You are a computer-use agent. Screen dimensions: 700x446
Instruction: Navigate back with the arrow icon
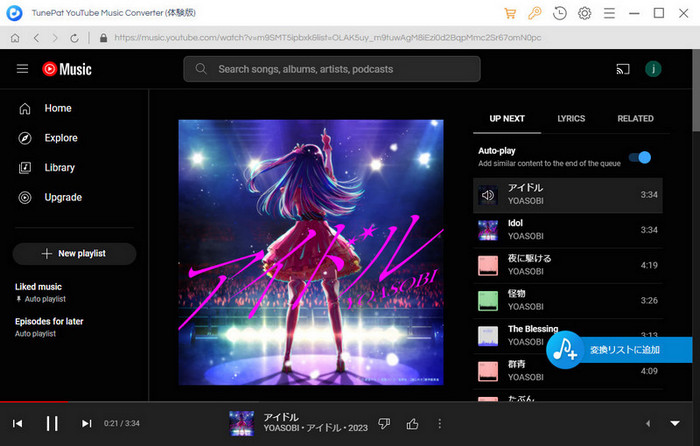[x=36, y=38]
